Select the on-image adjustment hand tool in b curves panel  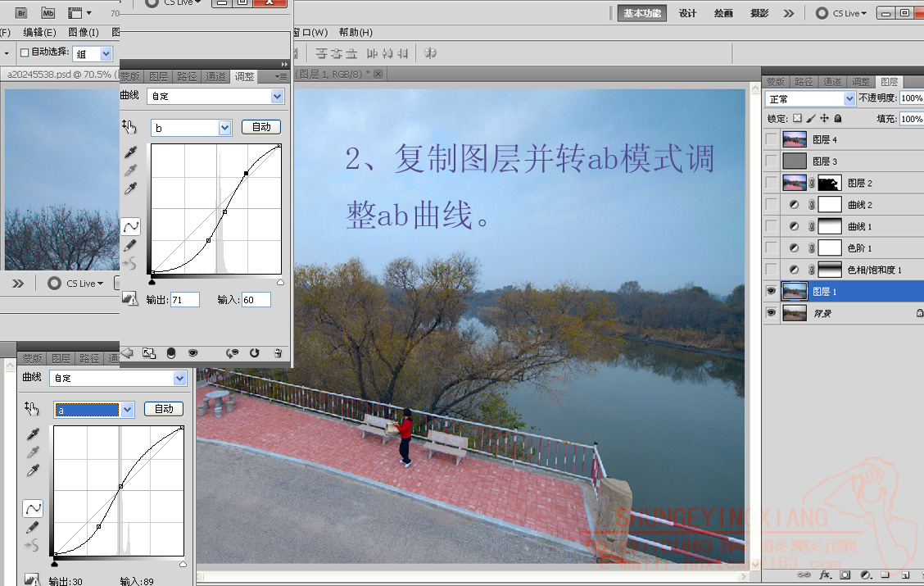(x=129, y=126)
